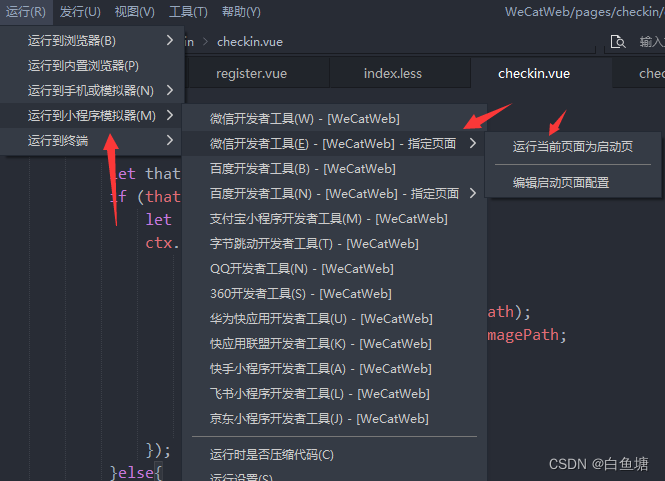
Task: Click the file search icon
Action: pyautogui.click(x=618, y=42)
